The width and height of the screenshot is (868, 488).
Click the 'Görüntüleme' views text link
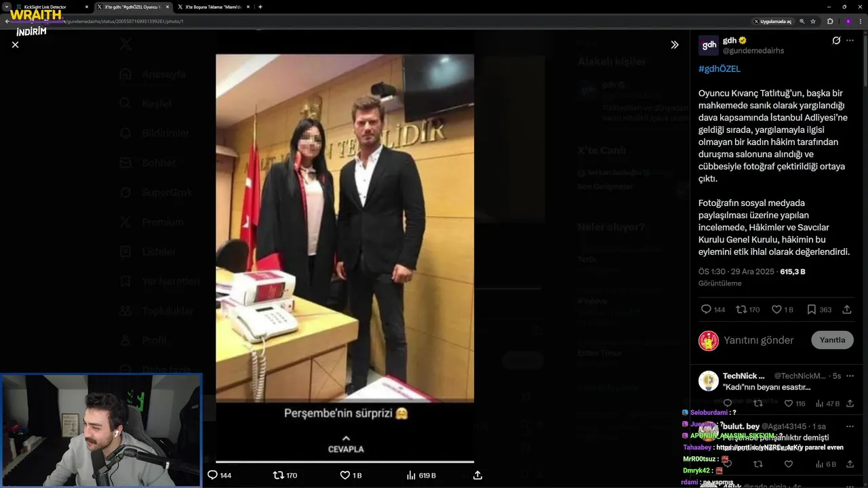coord(720,283)
